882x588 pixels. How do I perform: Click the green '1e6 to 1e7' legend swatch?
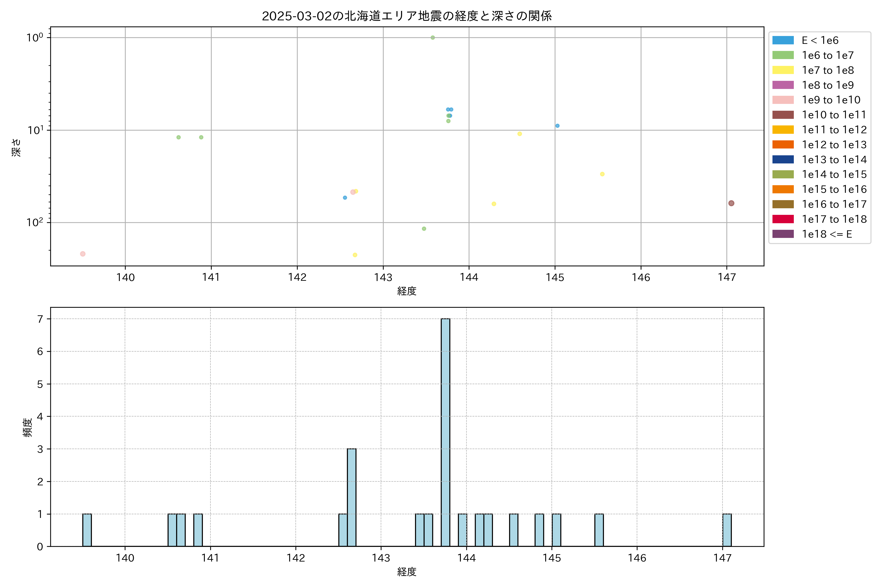[x=783, y=56]
